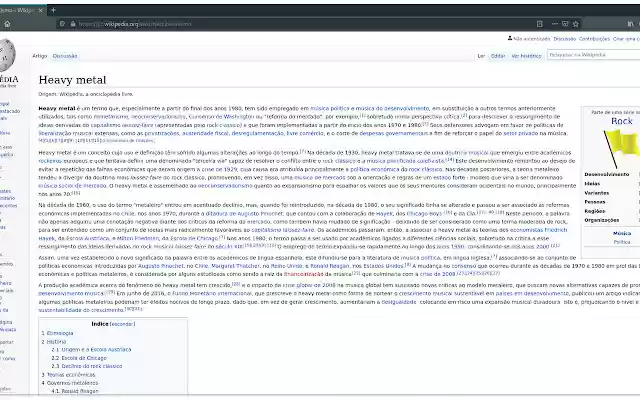Go to contents entry 1 Etimologia
This screenshot has width=640, height=400.
pos(58,333)
